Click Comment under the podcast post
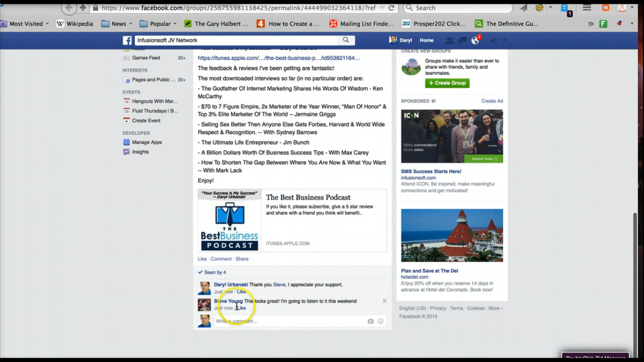Viewport: 644px width, 362px height. pos(221,259)
